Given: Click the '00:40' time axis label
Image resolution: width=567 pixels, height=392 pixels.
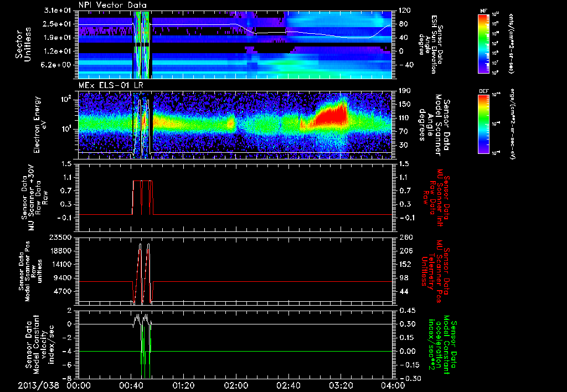Looking at the screenshot, I should [131, 385].
